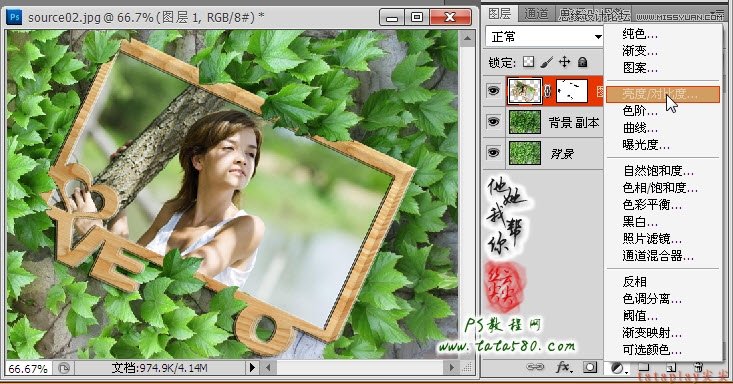Screen dimensions: 733x384
Task: Click the create new layer icon
Action: pos(671,367)
